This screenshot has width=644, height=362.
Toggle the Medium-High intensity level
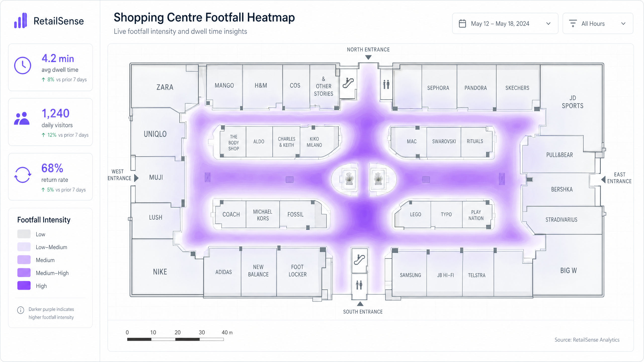[24, 273]
